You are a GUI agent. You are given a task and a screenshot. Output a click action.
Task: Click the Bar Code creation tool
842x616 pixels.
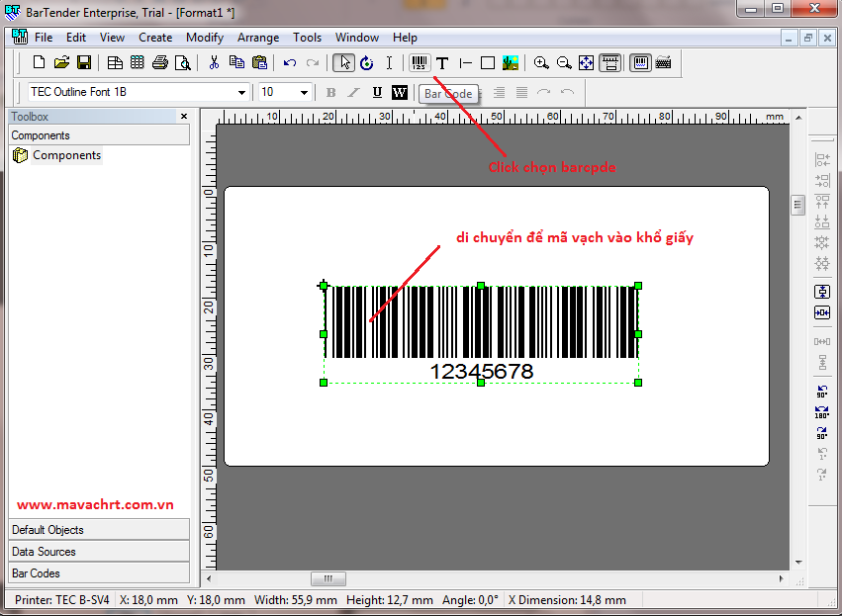pyautogui.click(x=420, y=62)
